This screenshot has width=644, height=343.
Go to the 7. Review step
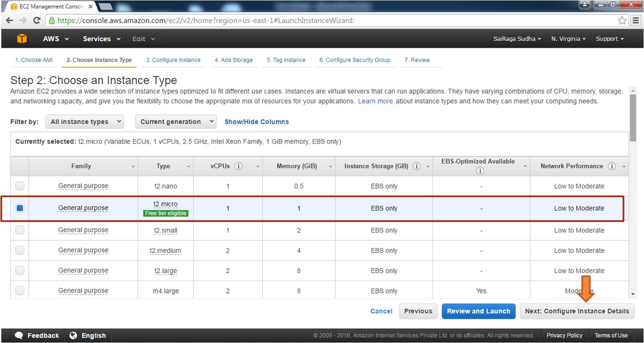coord(417,60)
